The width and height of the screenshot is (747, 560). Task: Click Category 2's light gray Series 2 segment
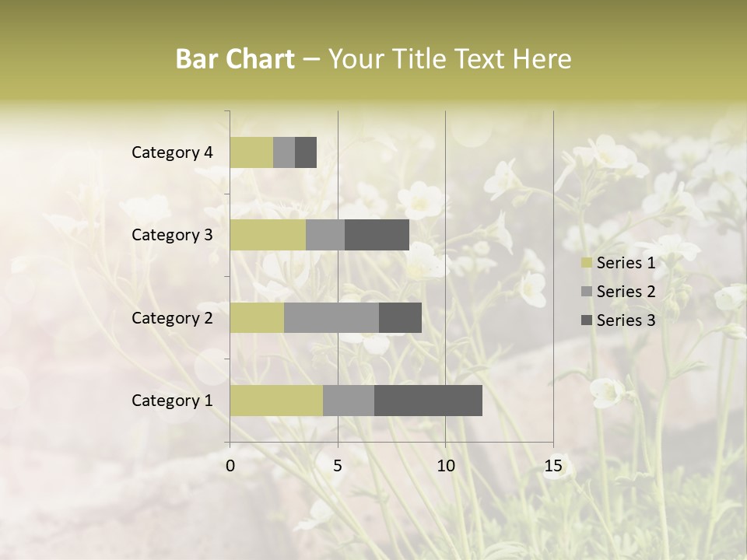[331, 317]
